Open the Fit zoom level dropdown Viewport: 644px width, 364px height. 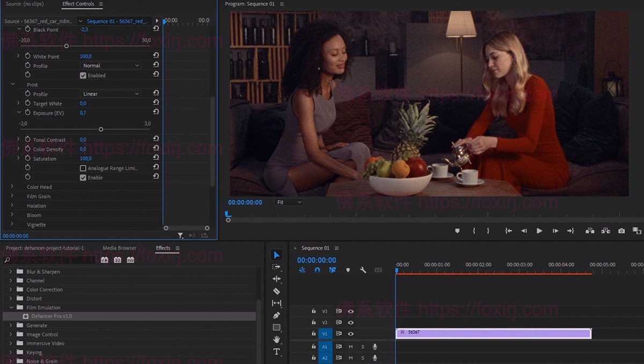[289, 202]
